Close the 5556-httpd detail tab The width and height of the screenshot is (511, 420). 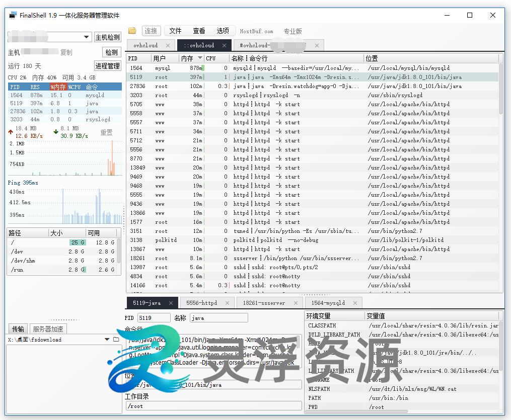tap(227, 303)
